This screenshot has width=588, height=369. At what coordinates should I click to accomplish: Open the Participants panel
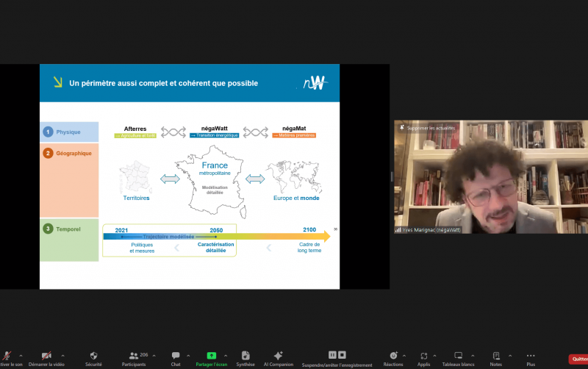click(134, 358)
